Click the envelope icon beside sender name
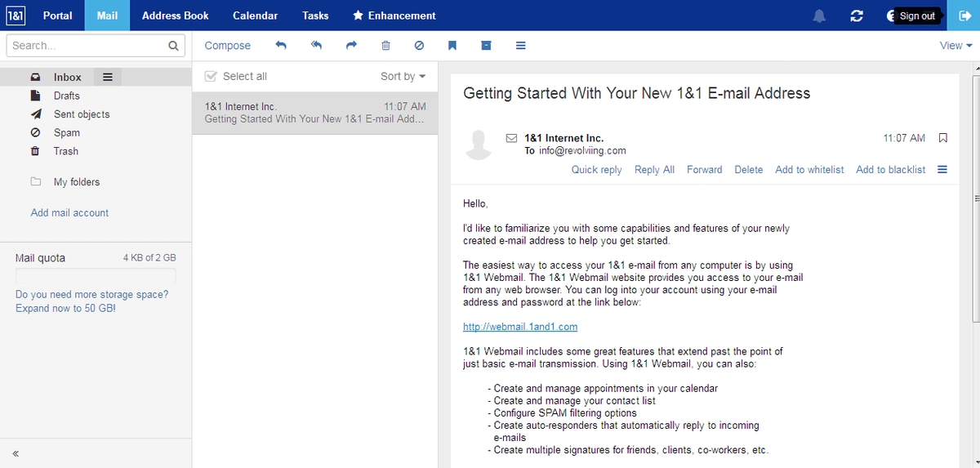The image size is (980, 468). tap(512, 138)
